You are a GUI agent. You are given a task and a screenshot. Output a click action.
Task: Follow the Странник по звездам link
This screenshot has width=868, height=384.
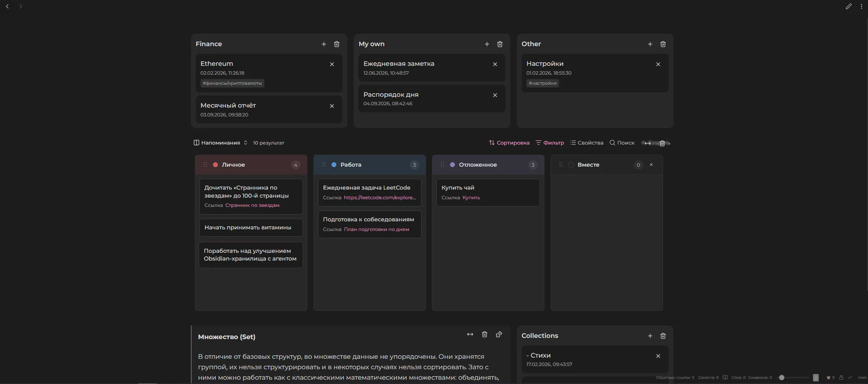252,205
